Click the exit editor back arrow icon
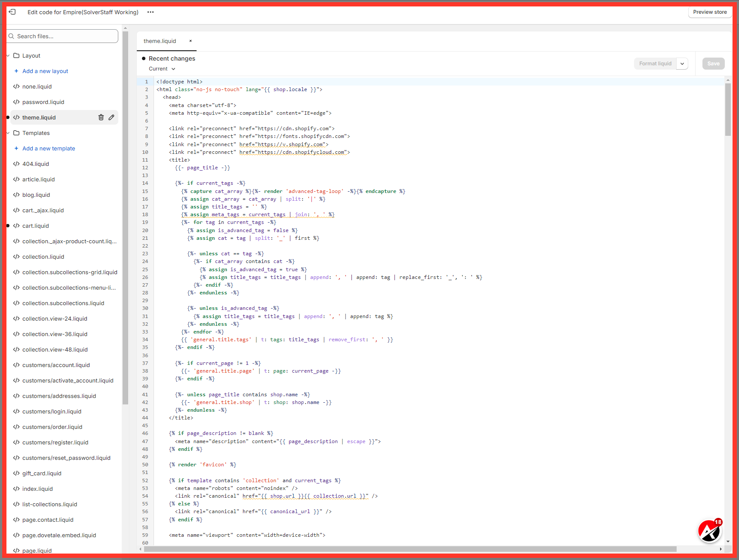This screenshot has width=739, height=560. point(12,12)
